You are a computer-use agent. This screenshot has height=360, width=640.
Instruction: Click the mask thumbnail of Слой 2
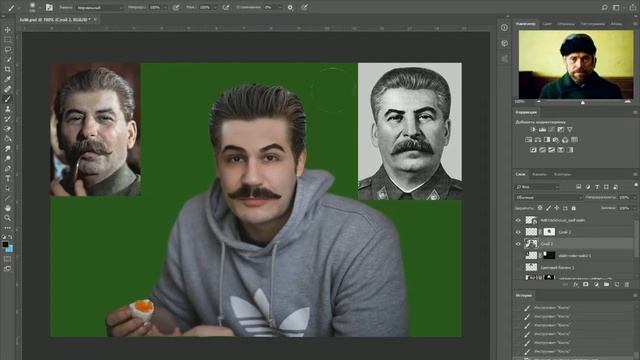(549, 232)
